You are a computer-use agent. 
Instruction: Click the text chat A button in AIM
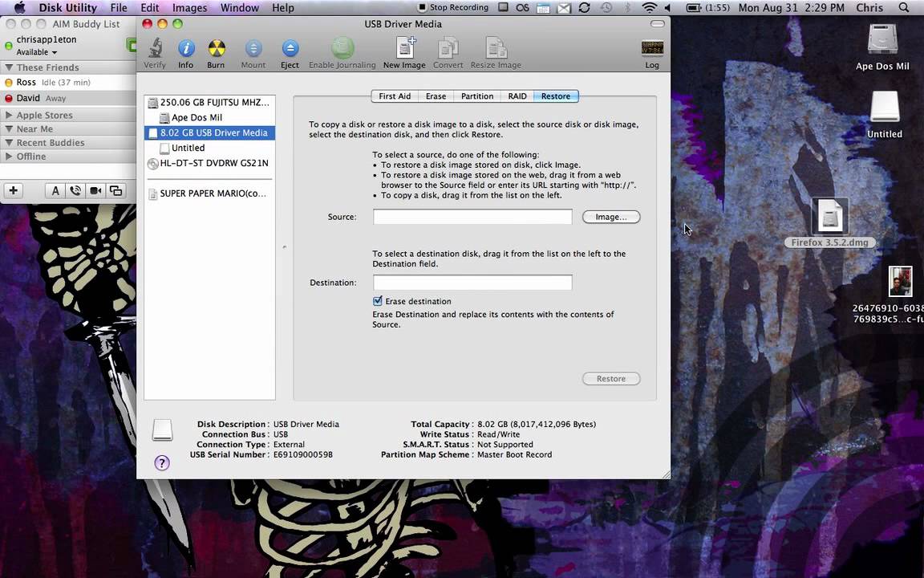(x=55, y=190)
